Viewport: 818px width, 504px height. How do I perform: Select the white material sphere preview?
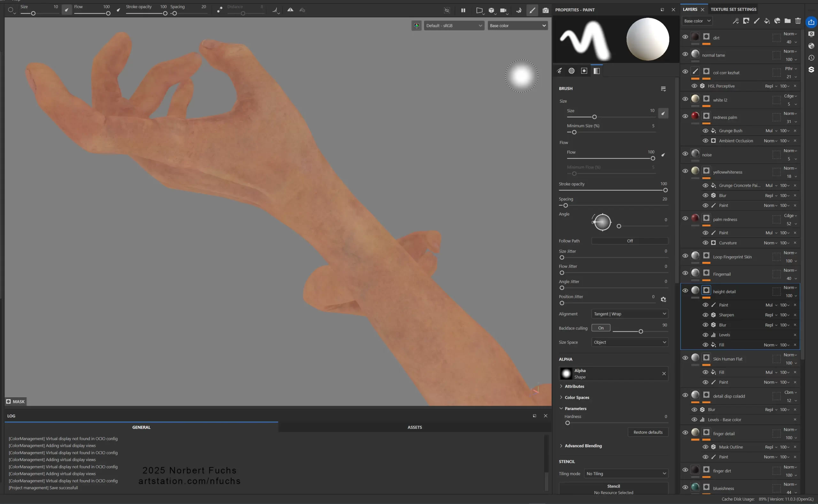tap(647, 39)
